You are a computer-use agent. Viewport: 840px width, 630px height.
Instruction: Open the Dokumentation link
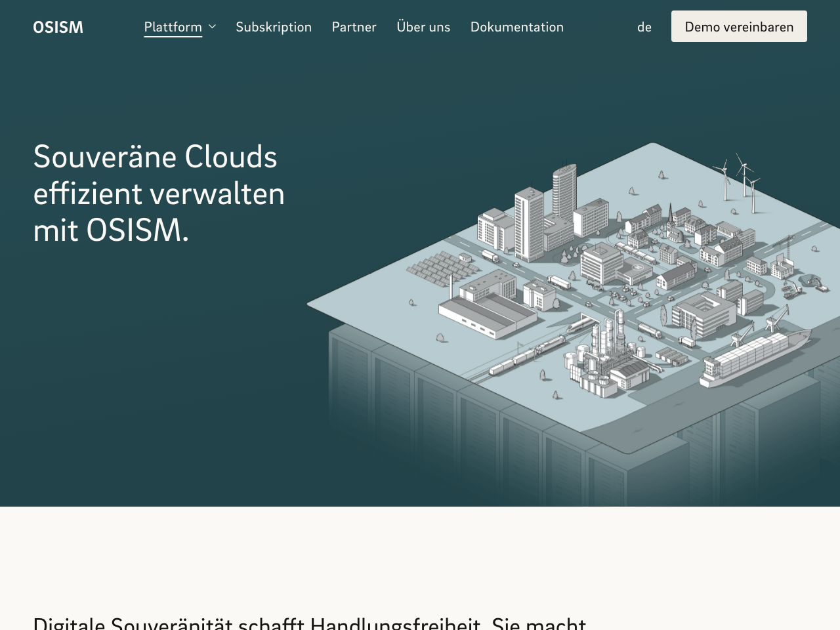tap(516, 26)
